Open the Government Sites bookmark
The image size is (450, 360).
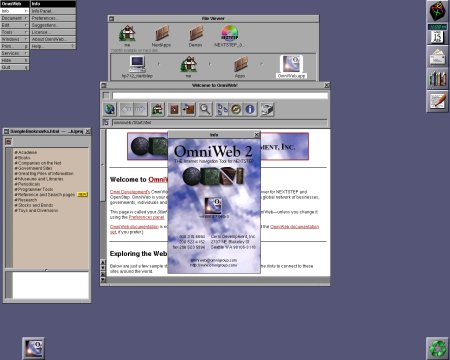coord(33,168)
